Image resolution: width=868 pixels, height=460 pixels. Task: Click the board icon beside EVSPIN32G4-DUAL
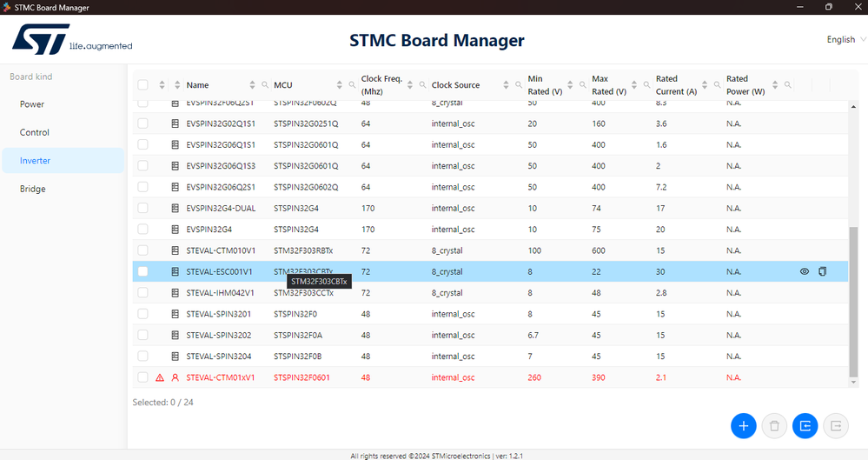(x=175, y=209)
